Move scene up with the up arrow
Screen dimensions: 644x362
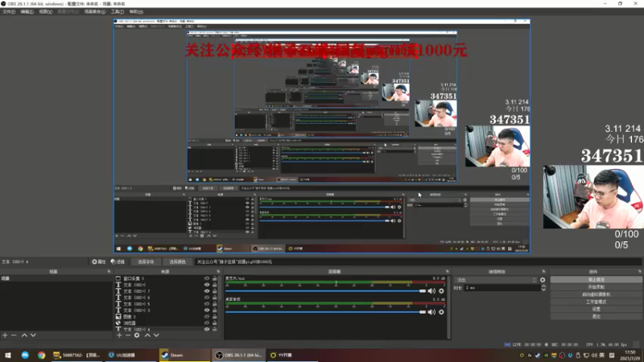(x=24, y=335)
